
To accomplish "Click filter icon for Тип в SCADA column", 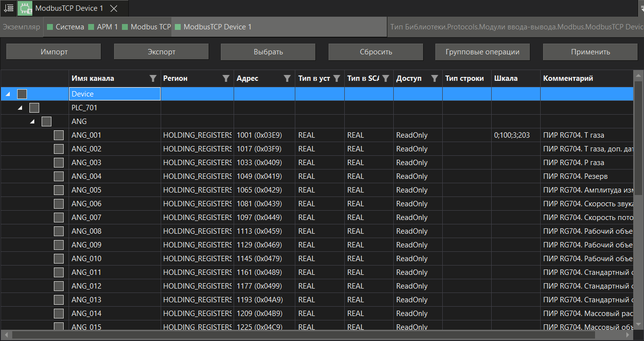I will 385,78.
